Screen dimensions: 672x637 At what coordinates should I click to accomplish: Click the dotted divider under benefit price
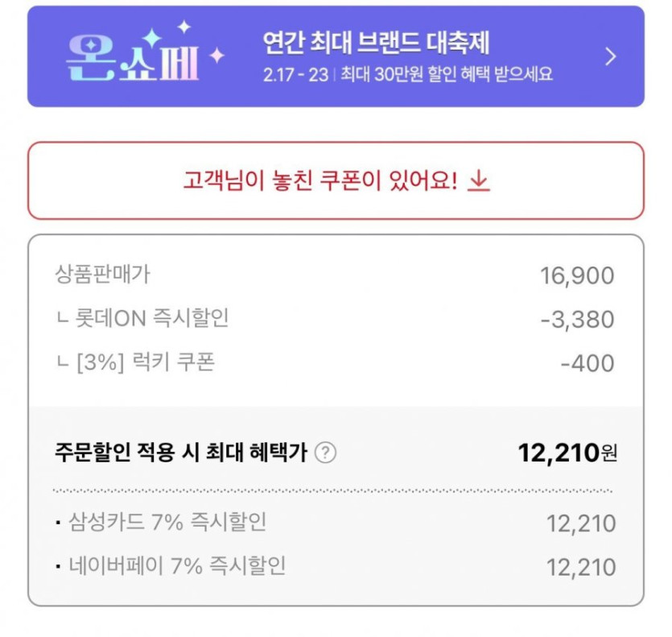point(336,489)
